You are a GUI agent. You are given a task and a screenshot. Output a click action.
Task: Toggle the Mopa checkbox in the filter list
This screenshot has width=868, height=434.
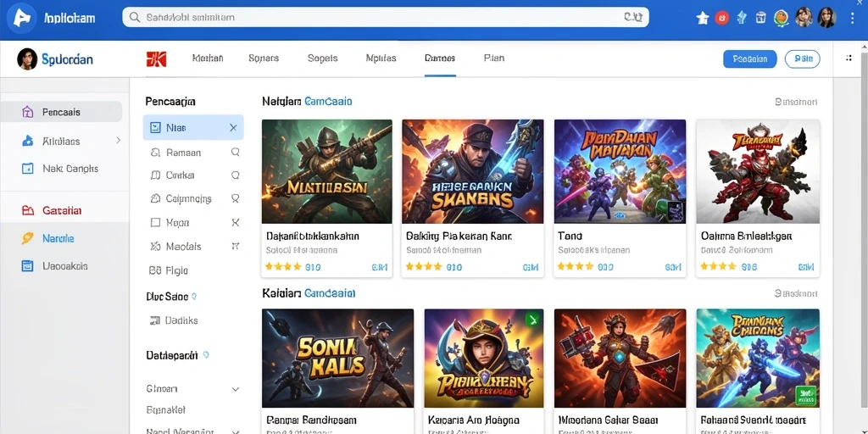[156, 223]
